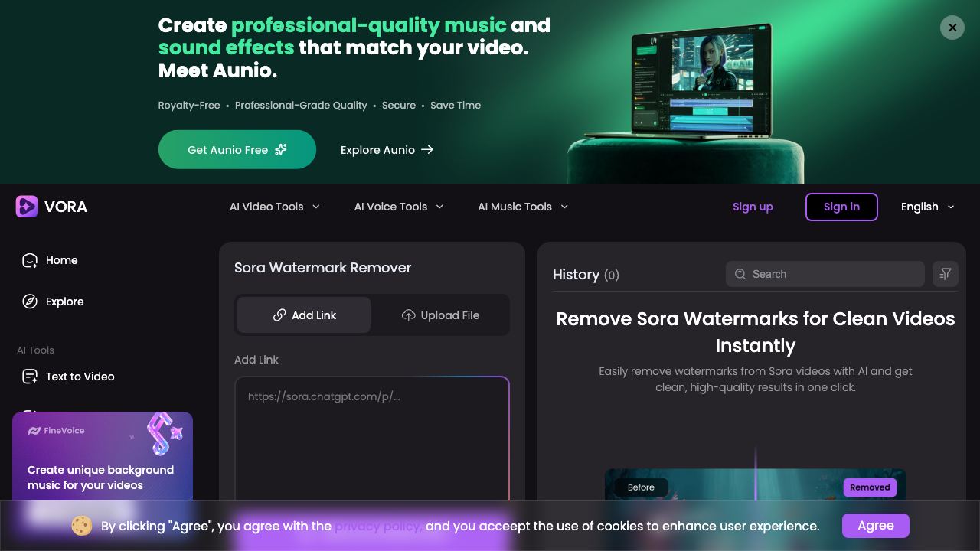Expand the AI Music Tools menu
Image resolution: width=980 pixels, height=551 pixels.
tap(524, 207)
